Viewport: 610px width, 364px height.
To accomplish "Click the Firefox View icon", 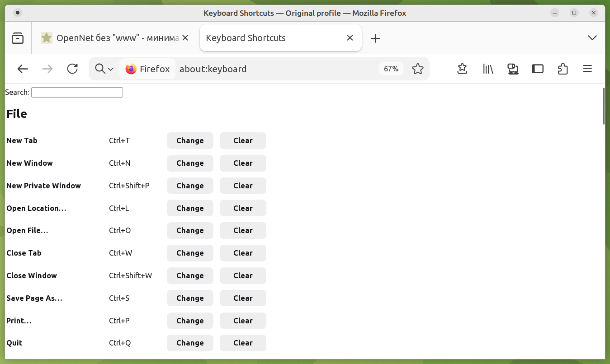I will pos(18,38).
